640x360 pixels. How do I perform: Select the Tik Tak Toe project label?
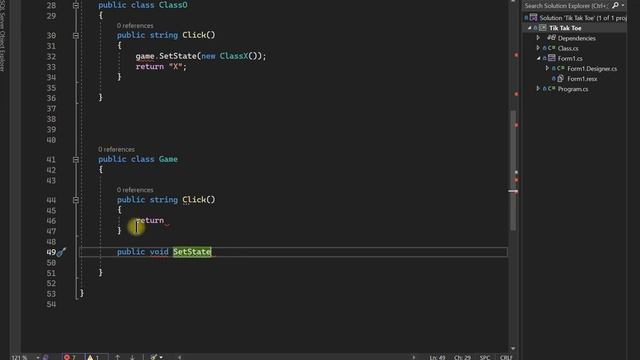(x=565, y=28)
